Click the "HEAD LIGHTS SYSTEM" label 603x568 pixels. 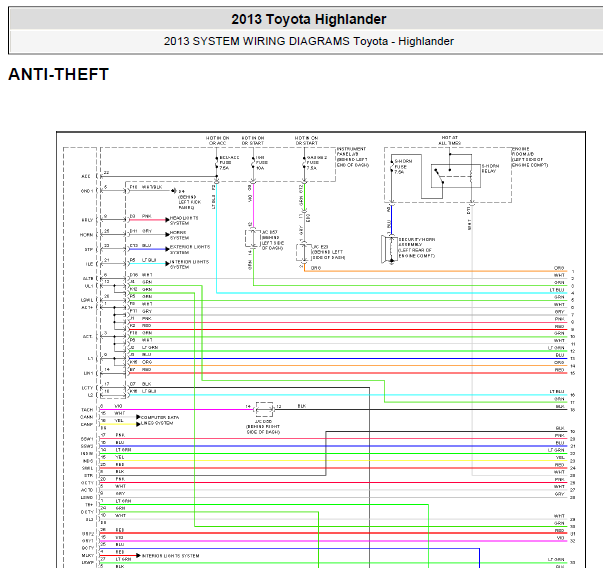[184, 220]
